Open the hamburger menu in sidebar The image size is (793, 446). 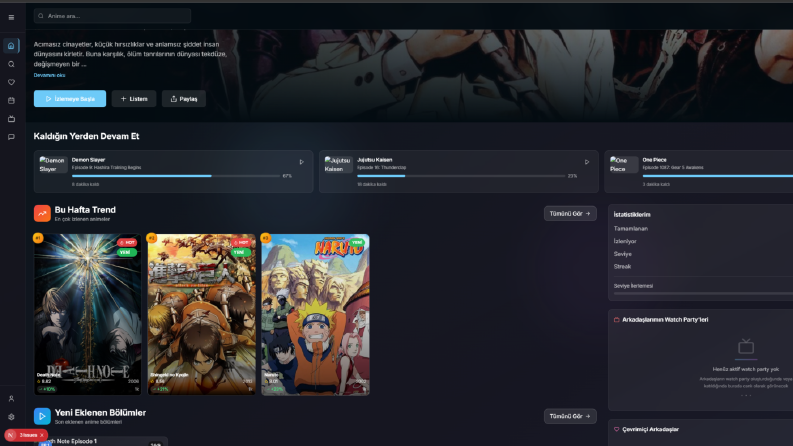[x=11, y=17]
